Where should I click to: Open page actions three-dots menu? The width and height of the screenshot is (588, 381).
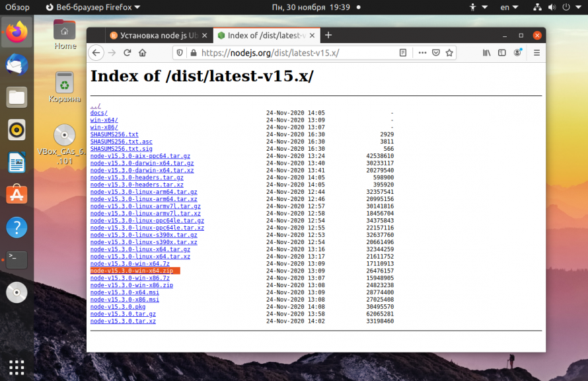422,53
